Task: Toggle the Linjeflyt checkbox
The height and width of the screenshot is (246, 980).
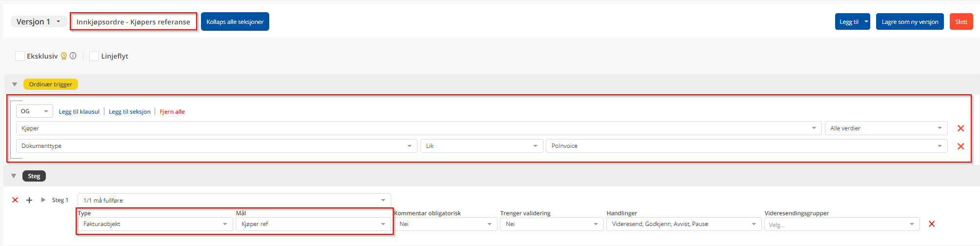Action: pyautogui.click(x=94, y=56)
